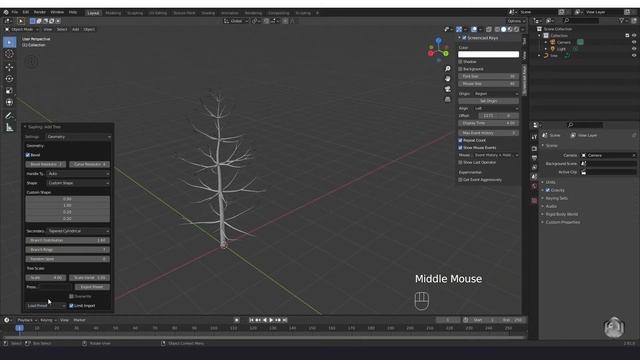Select the Rotate tool
The height and width of the screenshot is (360, 640).
(9, 79)
